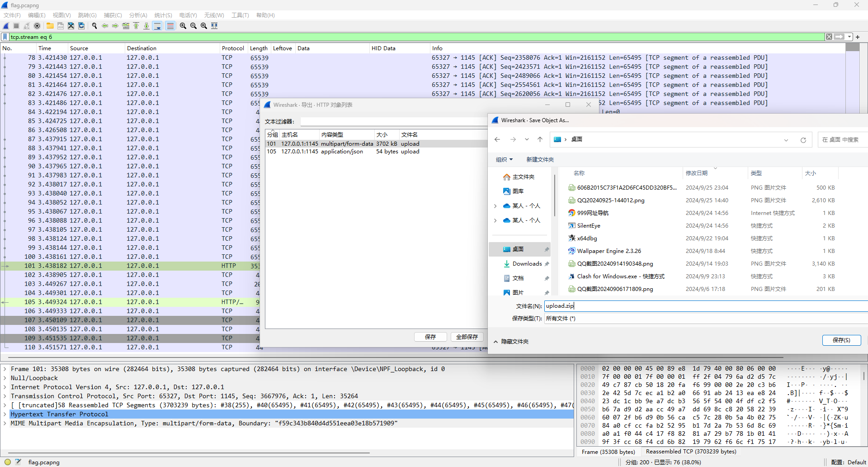Image resolution: width=868 pixels, height=467 pixels.
Task: Open the 保存类型 file type dropdown
Action: pyautogui.click(x=705, y=319)
